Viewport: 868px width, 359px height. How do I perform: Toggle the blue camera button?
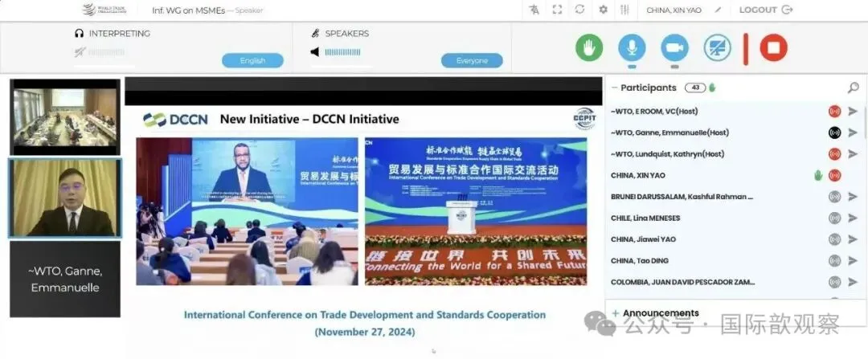674,47
